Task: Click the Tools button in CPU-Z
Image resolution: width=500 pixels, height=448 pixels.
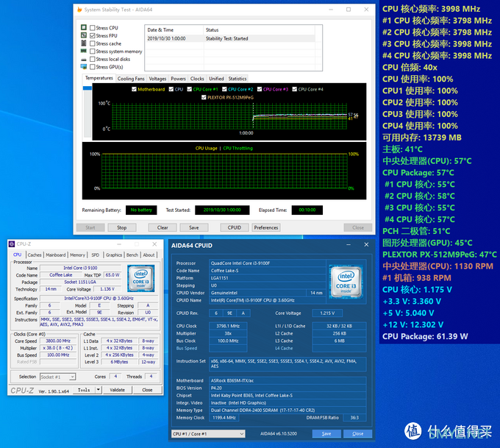Action: (x=84, y=390)
